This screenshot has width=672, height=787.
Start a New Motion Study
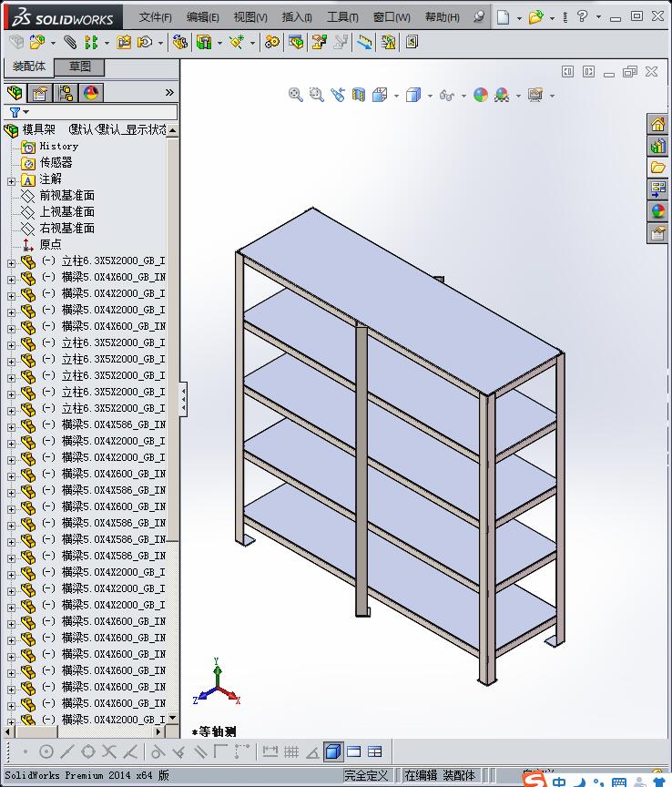(x=272, y=42)
